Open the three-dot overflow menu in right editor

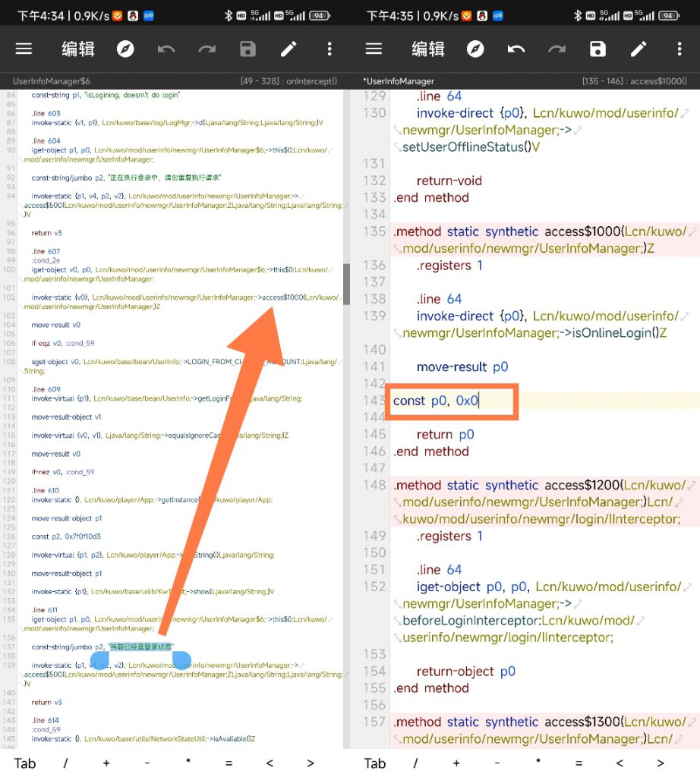pyautogui.click(x=680, y=49)
